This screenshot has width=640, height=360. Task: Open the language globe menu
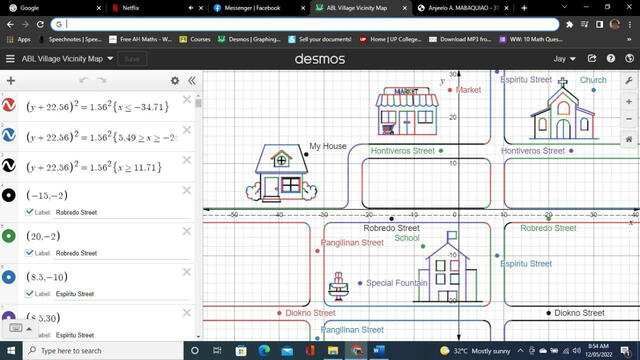click(629, 59)
